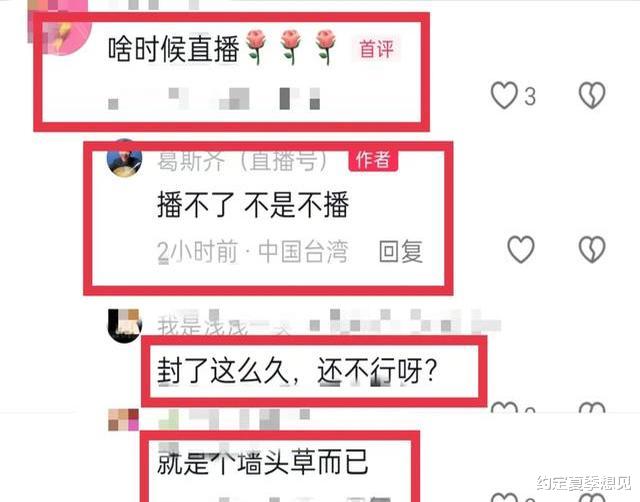Select the comment '就是个墙头草而已'
The width and height of the screenshot is (640, 502).
click(263, 462)
